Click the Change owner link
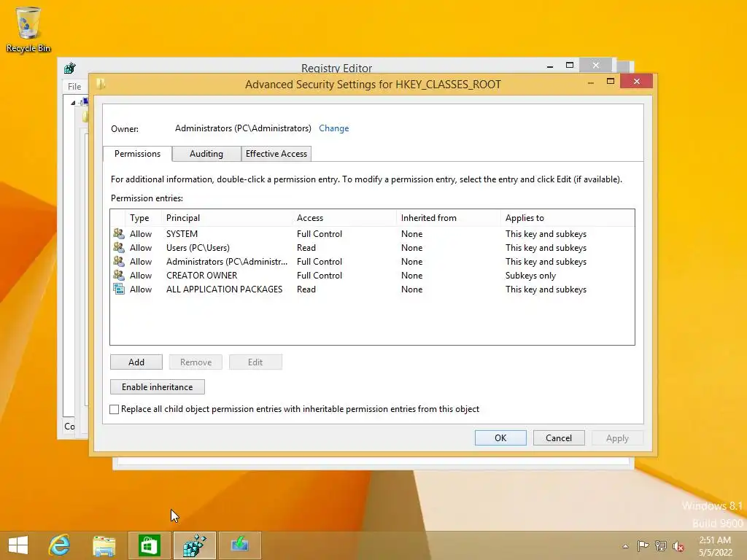Screen dimensions: 747x560 click(334, 128)
